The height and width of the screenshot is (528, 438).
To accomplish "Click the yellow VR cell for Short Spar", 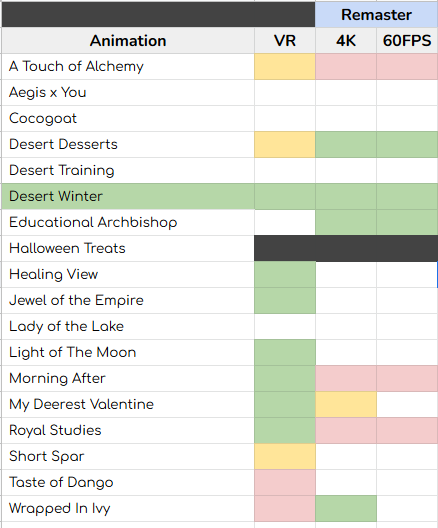I will (285, 456).
